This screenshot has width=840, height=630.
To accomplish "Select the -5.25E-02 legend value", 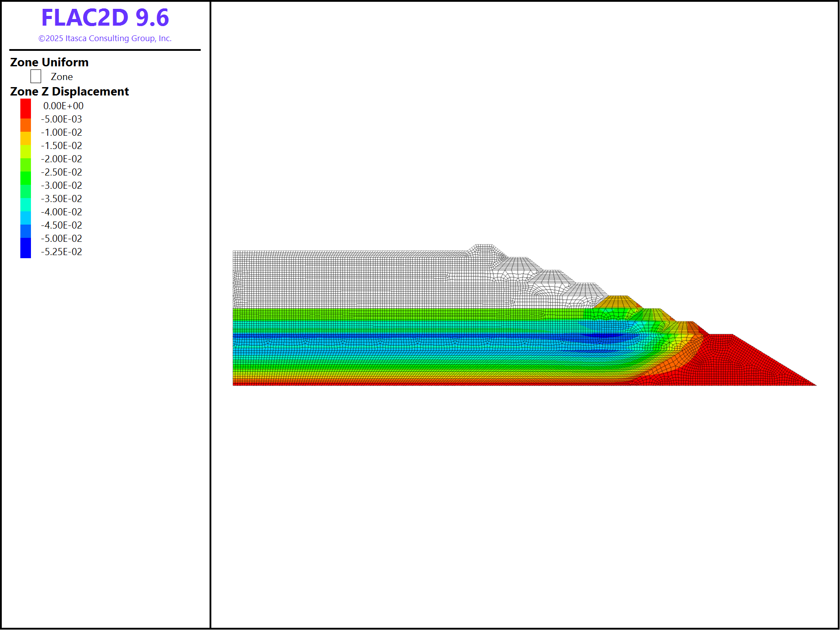I will click(x=61, y=252).
